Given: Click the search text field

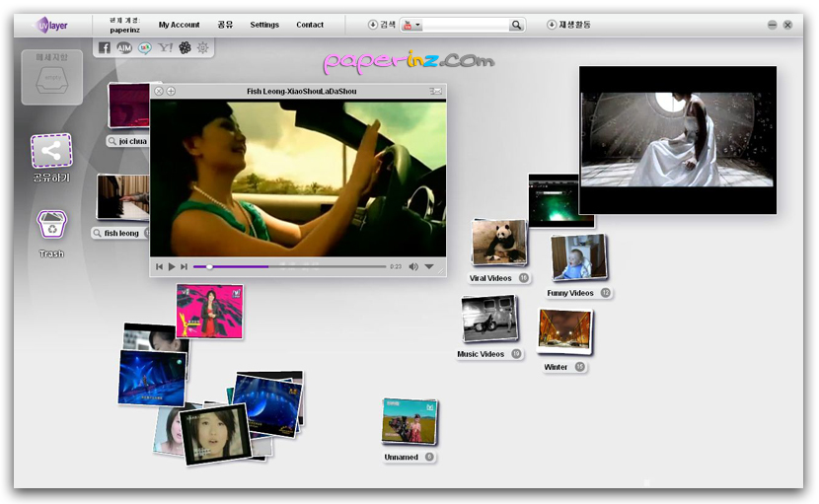Looking at the screenshot, I should (x=466, y=25).
